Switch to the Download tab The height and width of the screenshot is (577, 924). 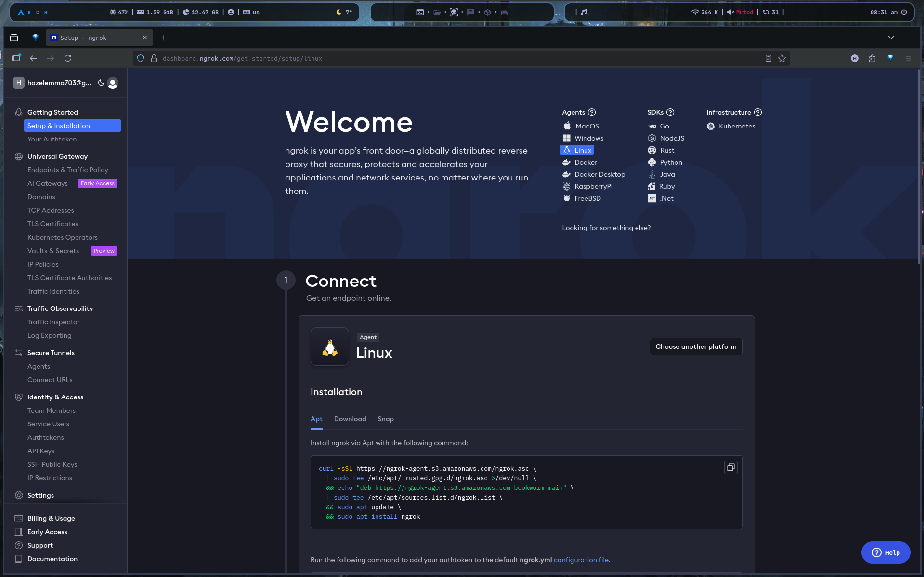350,419
